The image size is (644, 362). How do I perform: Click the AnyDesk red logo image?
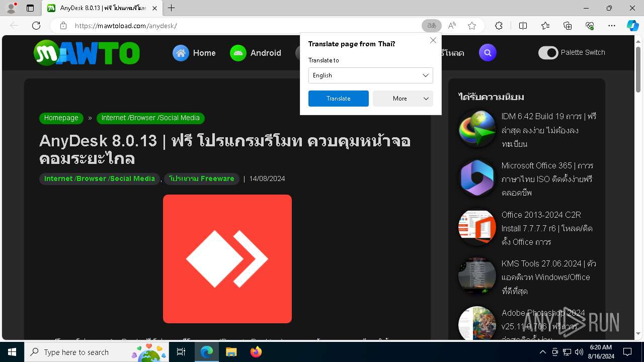click(x=227, y=259)
